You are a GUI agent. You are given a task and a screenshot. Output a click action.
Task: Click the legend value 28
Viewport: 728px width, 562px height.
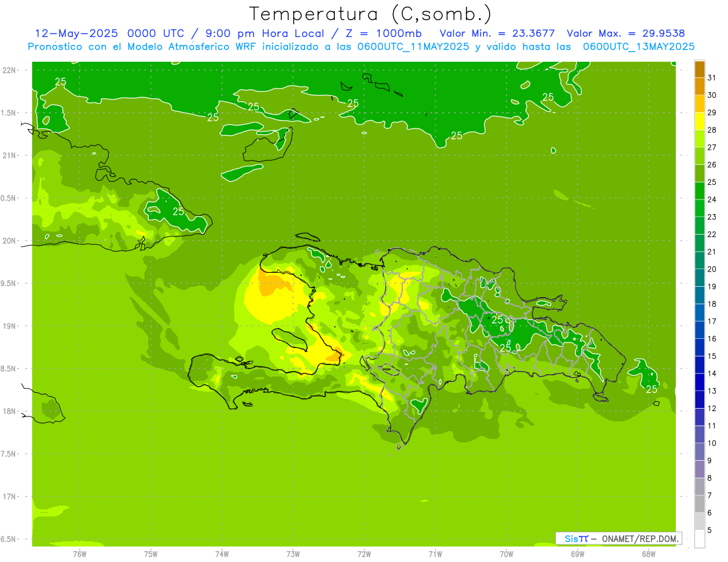tap(712, 130)
